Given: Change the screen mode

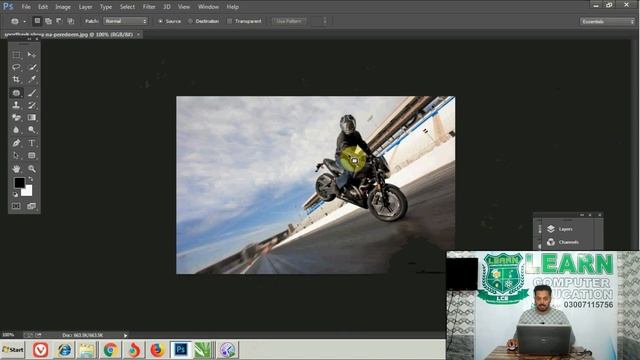Looking at the screenshot, I should tap(31, 206).
